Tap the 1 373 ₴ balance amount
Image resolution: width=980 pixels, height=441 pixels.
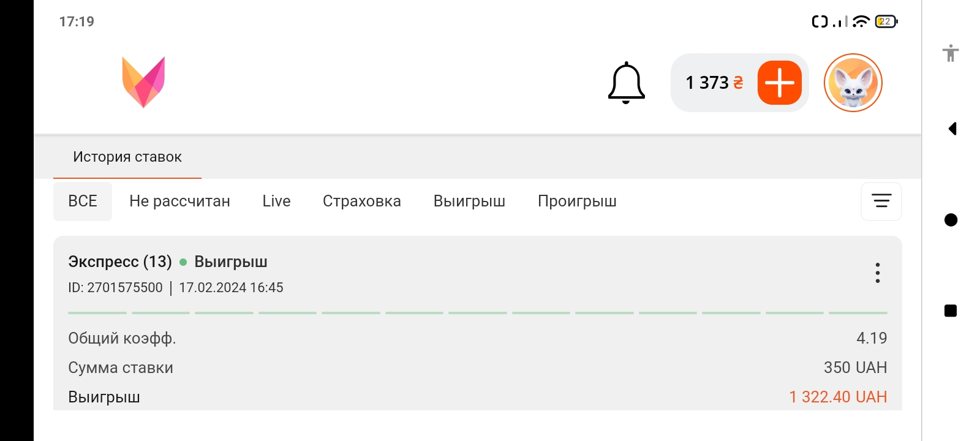[714, 83]
